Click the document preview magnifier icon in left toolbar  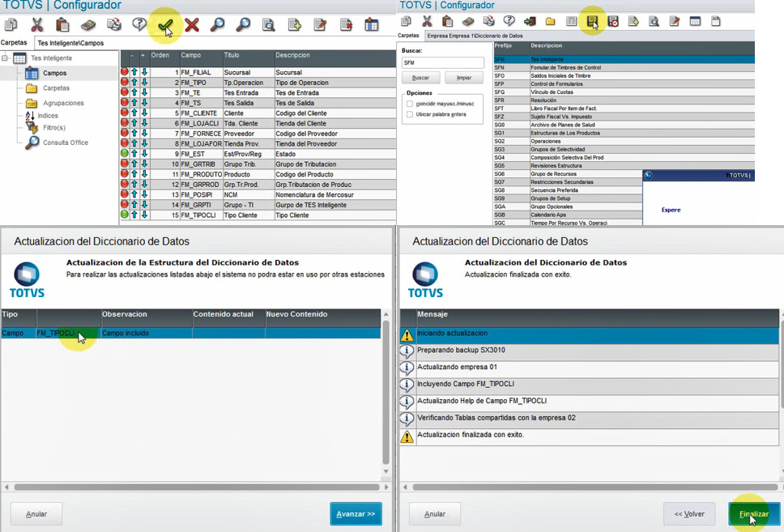pyautogui.click(x=269, y=24)
